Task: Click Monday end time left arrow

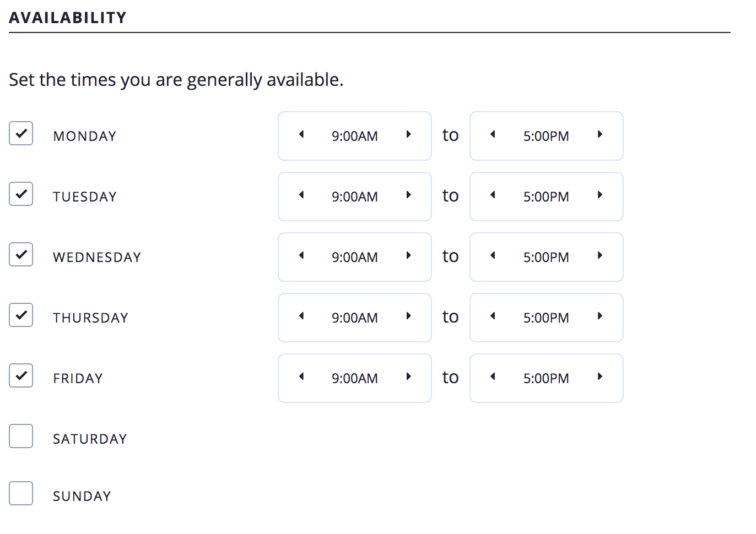Action: coord(493,134)
